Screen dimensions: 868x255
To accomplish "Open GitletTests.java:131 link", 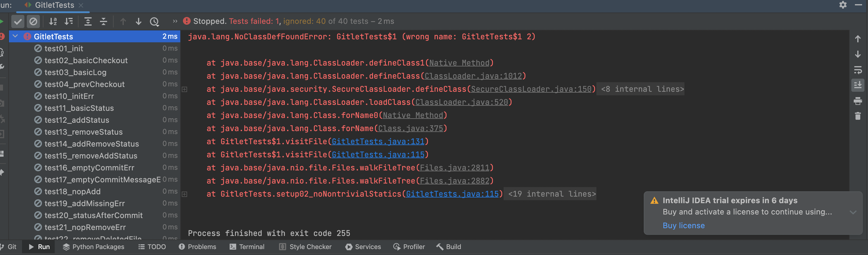I will [378, 142].
